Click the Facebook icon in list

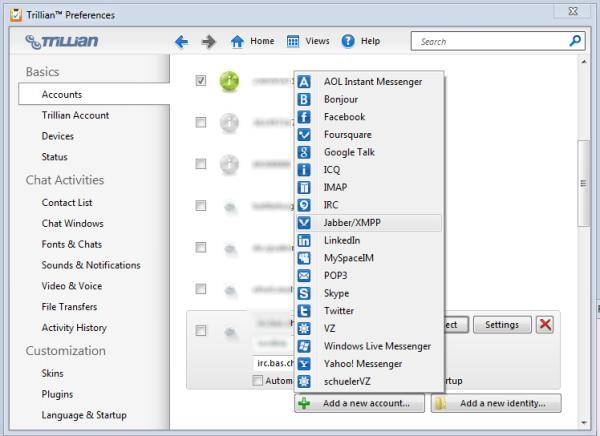305,117
